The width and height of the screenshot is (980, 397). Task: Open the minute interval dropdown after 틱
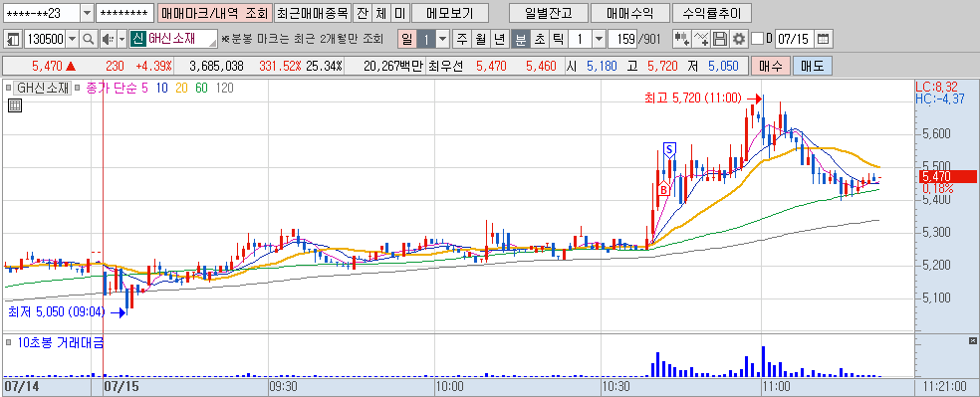599,39
